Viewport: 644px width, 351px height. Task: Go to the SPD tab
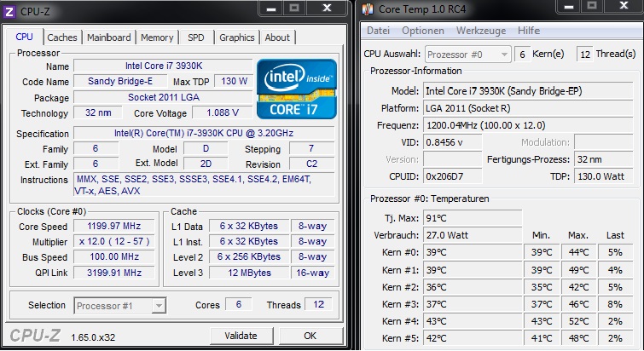[196, 37]
